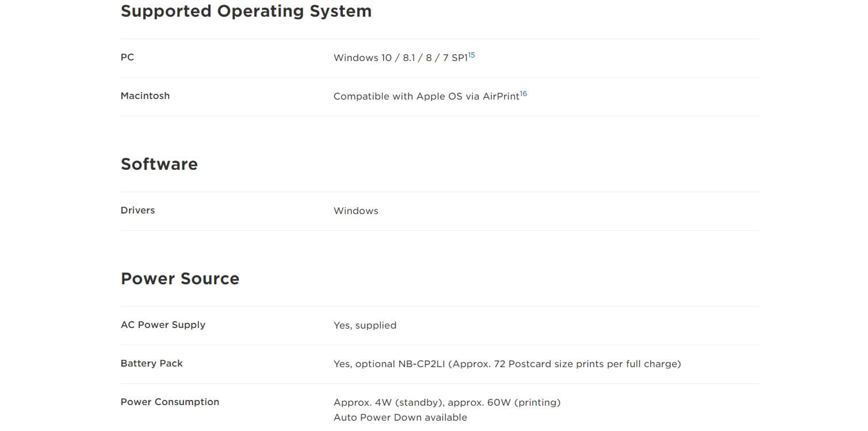Open footnote 15 next to Windows SP1
The image size is (868, 431).
[471, 55]
